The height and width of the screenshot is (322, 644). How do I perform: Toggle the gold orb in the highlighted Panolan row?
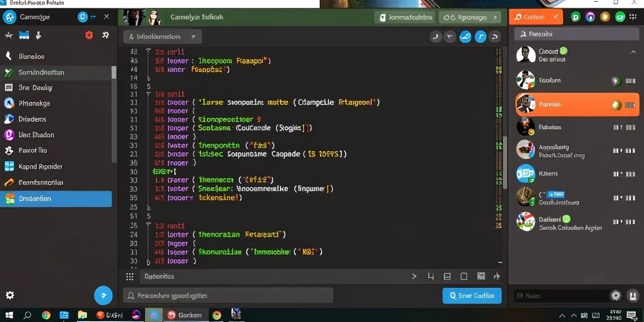coord(616,105)
